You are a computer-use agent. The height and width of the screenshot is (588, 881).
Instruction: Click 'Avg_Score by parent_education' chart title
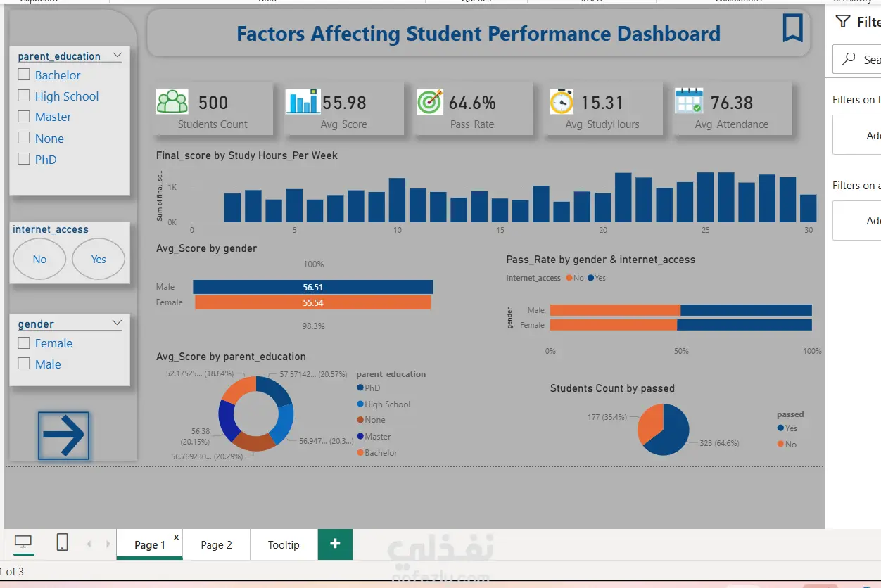pyautogui.click(x=231, y=357)
